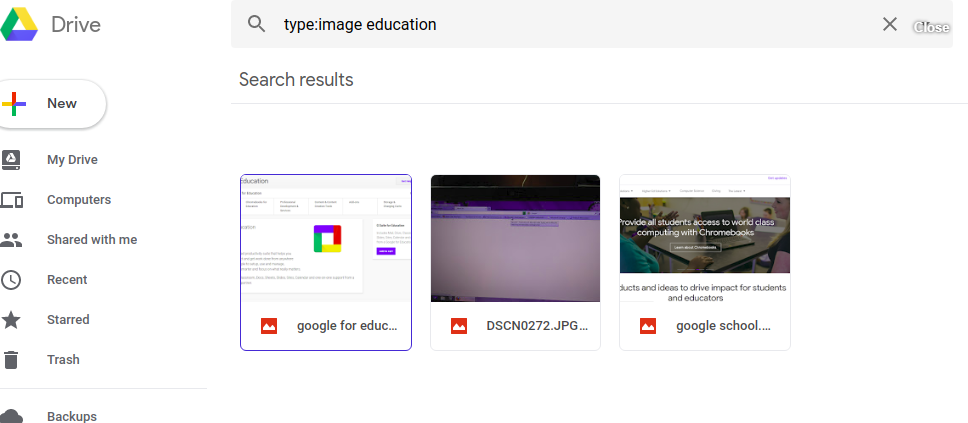Viewport: 968px width, 423px height.
Task: Clear the search with the X icon
Action: click(x=889, y=24)
